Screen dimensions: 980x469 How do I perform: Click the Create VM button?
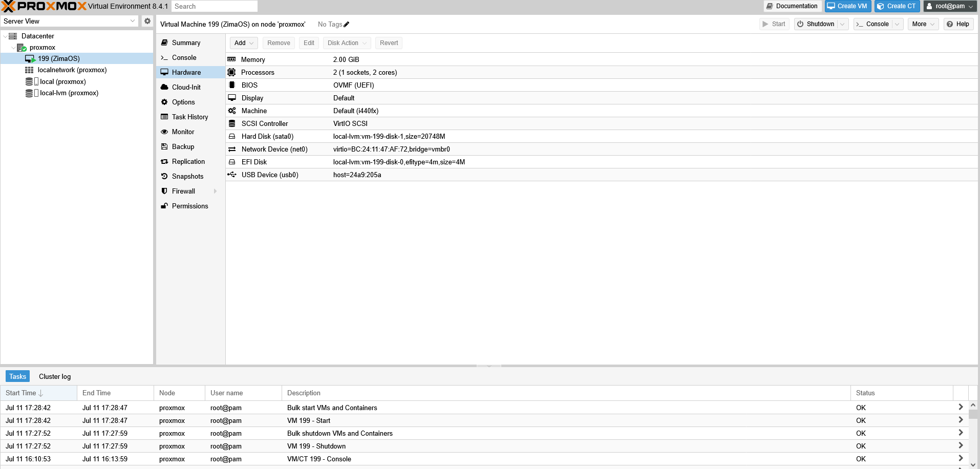pos(848,6)
